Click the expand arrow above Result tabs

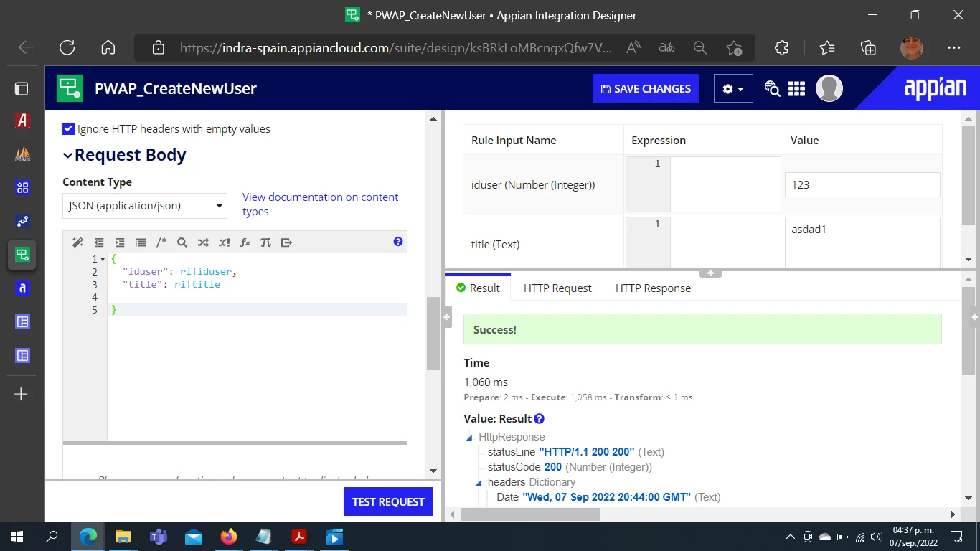point(710,273)
